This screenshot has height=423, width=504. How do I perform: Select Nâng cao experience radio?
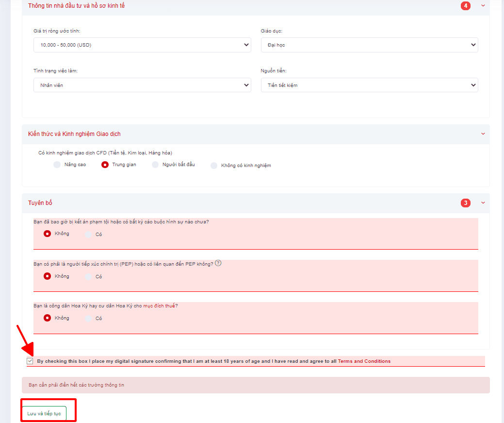click(x=57, y=165)
